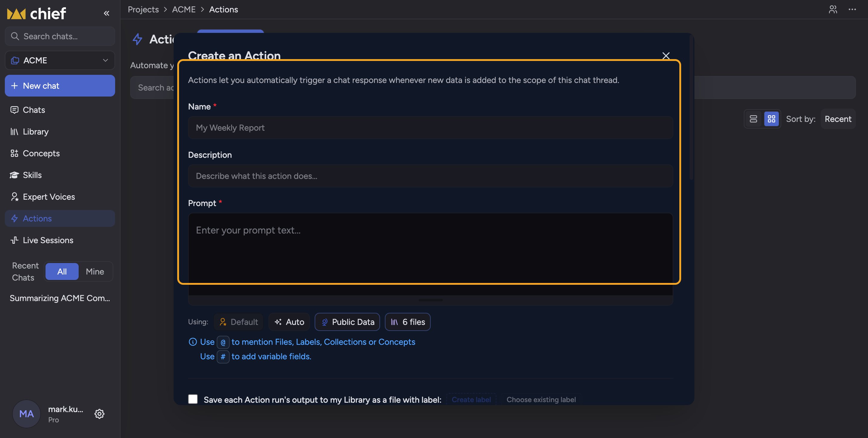Screen dimensions: 868x438
Task: Select Actions in sidebar
Action: tap(60, 218)
